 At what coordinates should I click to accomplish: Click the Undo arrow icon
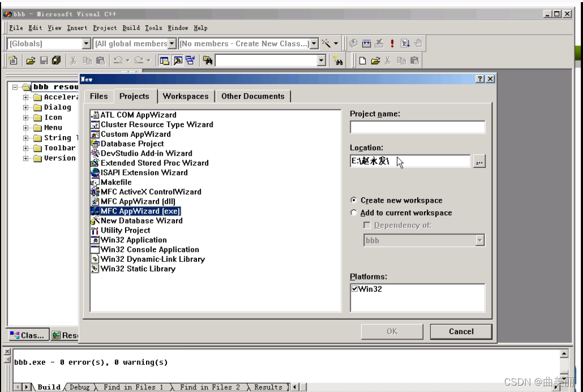118,61
